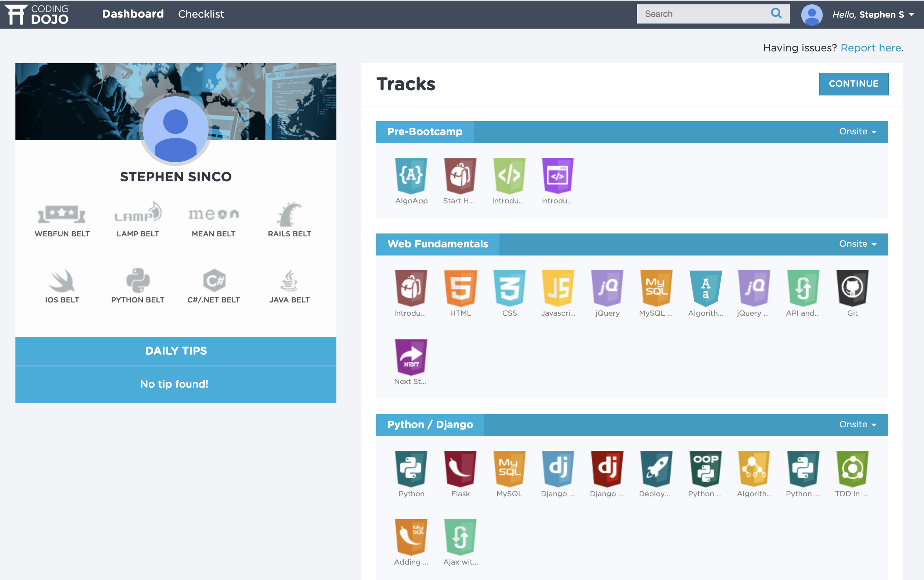Open the purple browser-window Introdu... course
The width and height of the screenshot is (924, 580).
pos(557,176)
